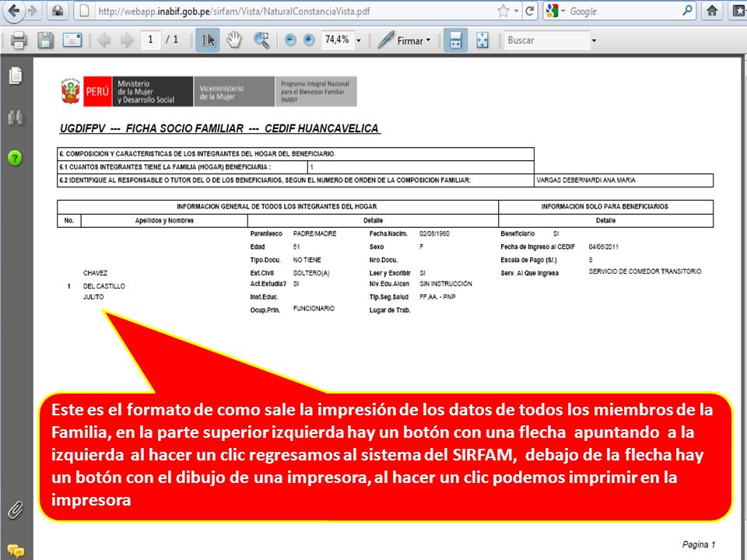The width and height of the screenshot is (747, 560).
Task: Open page thumbnails panel in sidebar
Action: [16, 75]
